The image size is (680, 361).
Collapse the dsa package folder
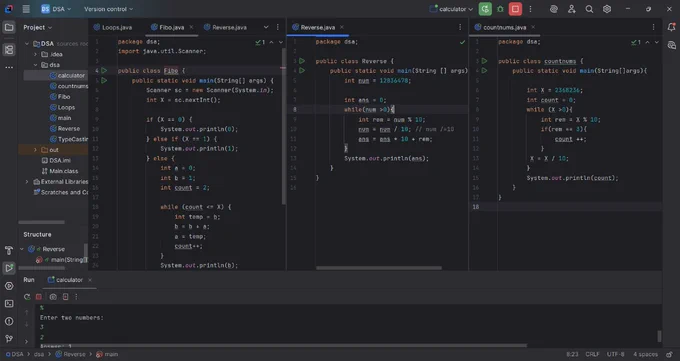pyautogui.click(x=36, y=65)
